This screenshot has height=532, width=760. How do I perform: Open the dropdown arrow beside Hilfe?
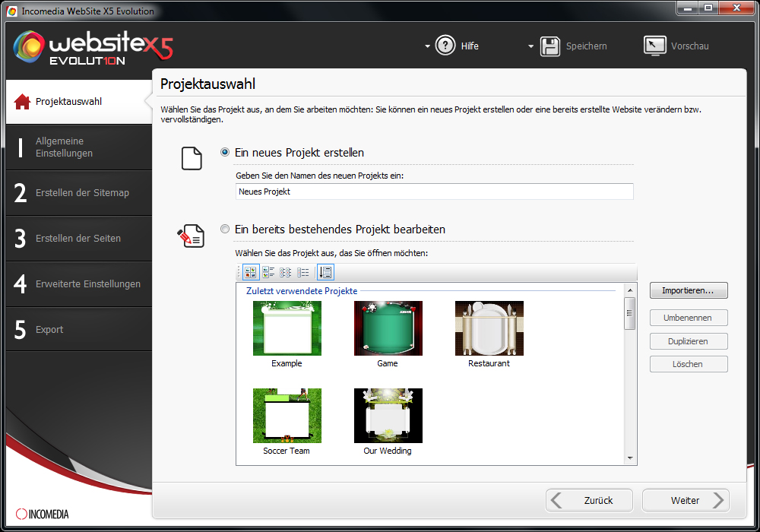pyautogui.click(x=427, y=46)
